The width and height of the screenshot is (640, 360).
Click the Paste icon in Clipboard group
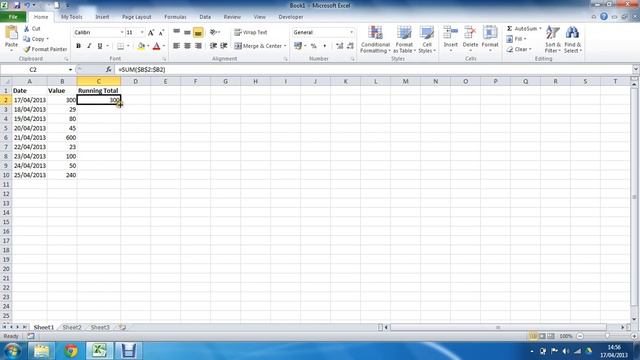pyautogui.click(x=11, y=33)
